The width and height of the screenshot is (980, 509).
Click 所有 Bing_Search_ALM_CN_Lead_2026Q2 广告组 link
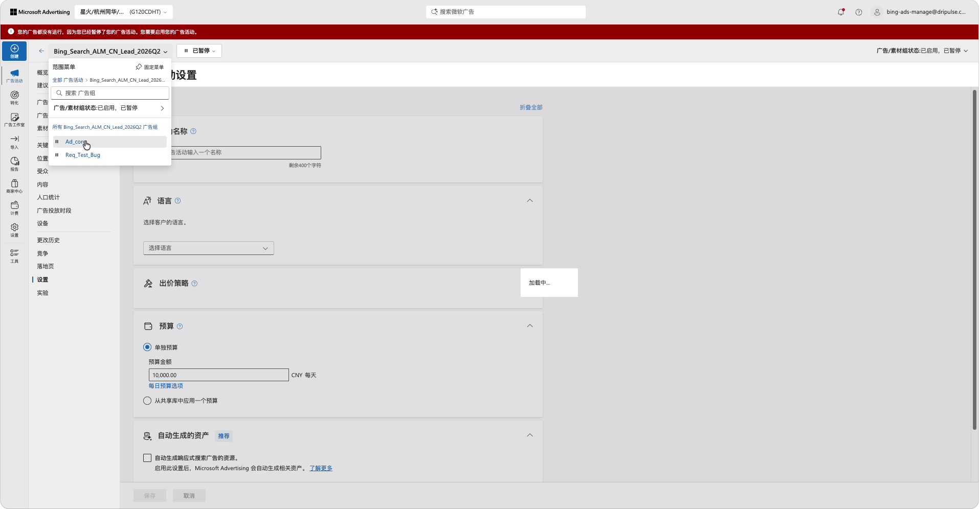coord(105,127)
